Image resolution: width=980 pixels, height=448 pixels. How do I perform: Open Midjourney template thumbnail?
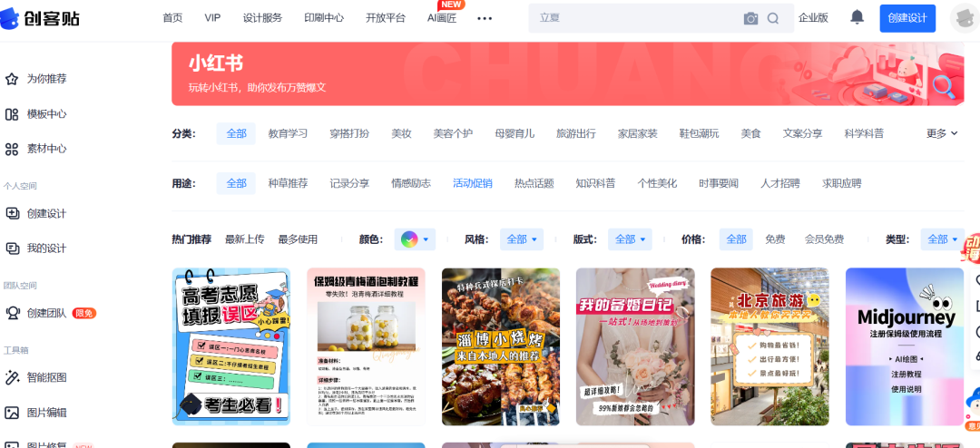(x=905, y=346)
